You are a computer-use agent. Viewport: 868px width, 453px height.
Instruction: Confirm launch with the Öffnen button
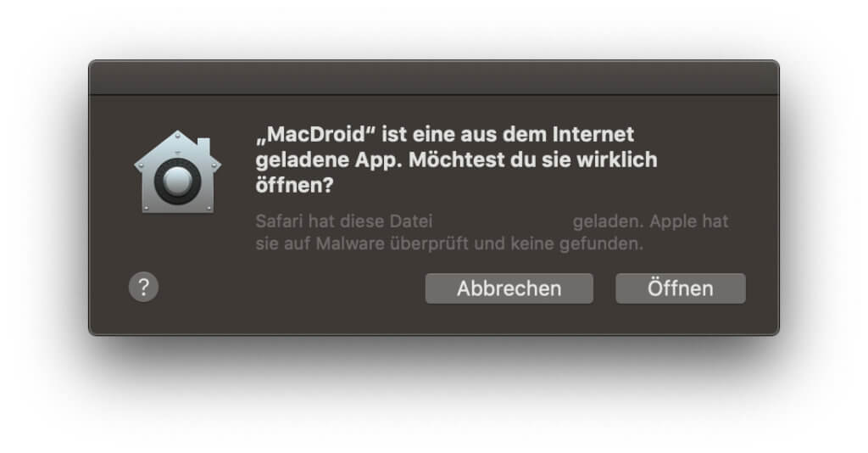[681, 288]
